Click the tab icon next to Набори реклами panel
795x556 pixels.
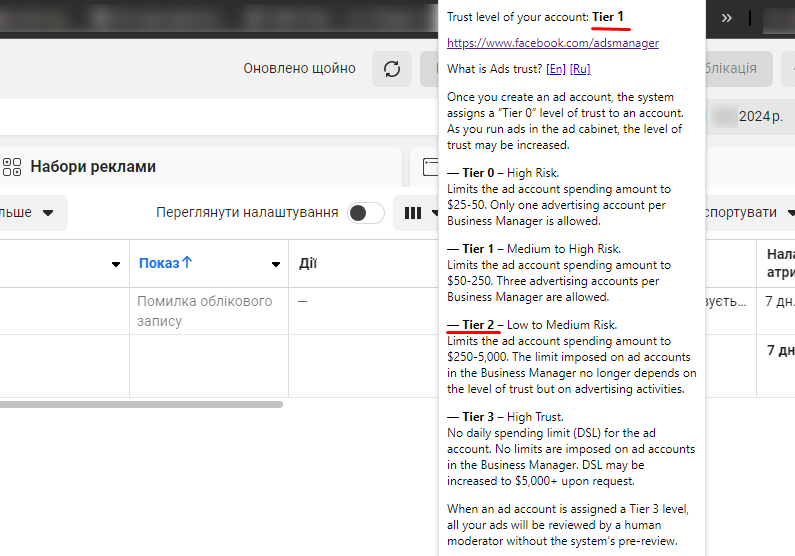point(430,167)
